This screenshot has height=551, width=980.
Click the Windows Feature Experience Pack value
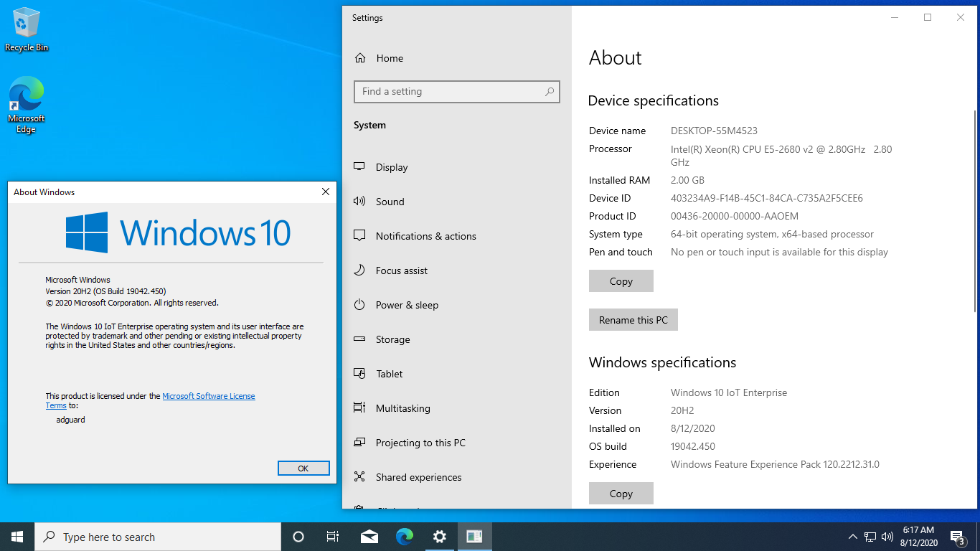[775, 464]
